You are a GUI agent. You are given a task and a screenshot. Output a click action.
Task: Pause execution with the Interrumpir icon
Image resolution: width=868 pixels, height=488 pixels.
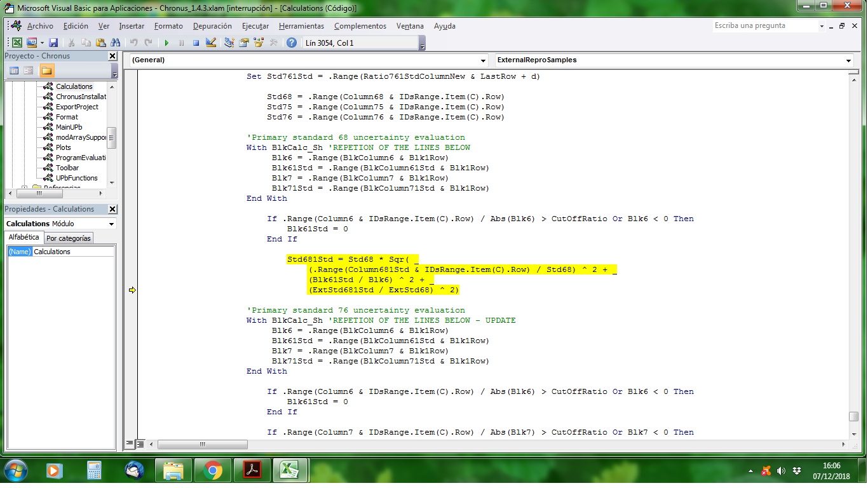(181, 43)
